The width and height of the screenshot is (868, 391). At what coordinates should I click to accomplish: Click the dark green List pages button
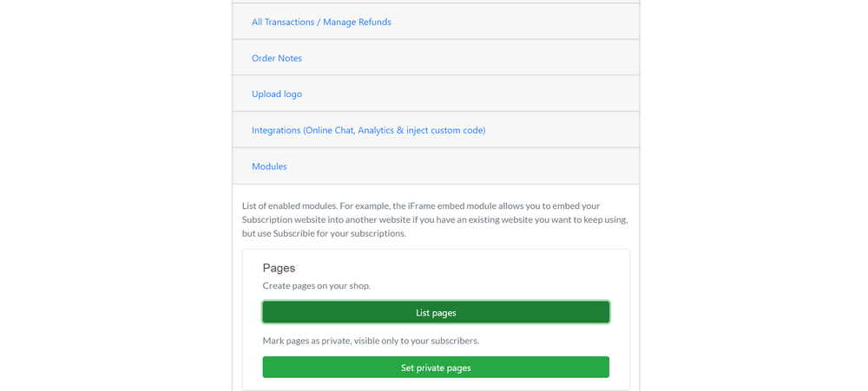click(x=436, y=312)
